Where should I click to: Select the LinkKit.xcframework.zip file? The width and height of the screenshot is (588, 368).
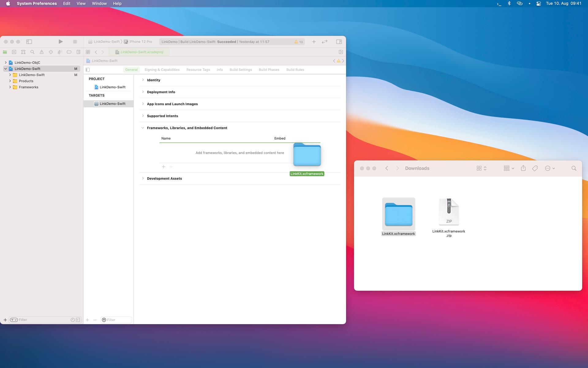[449, 218]
